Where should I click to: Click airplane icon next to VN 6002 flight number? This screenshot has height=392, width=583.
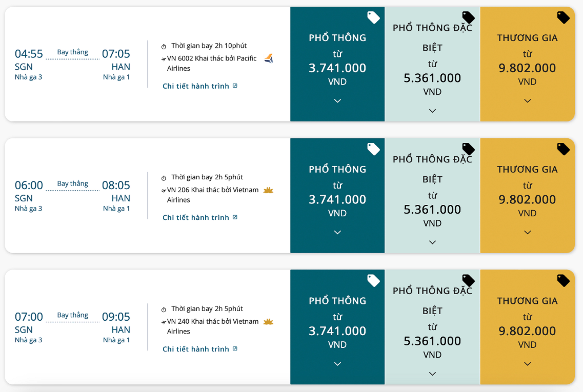pos(164,59)
